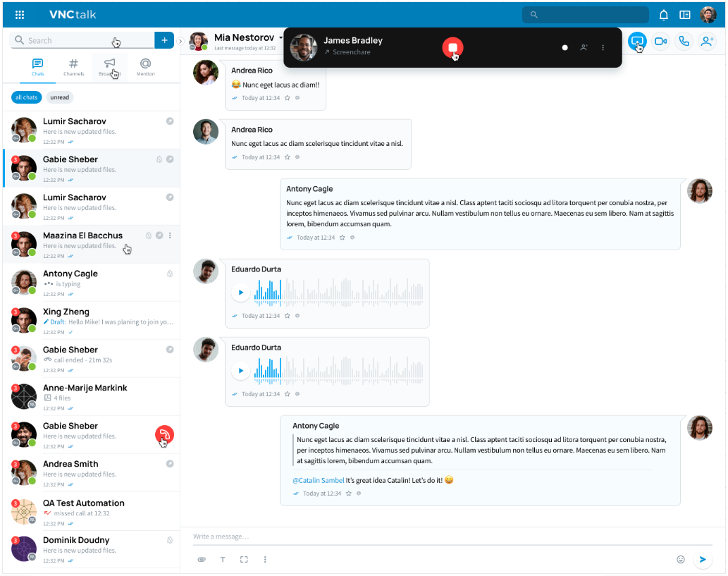Click the red end call button on Gabie Sheber
The height and width of the screenshot is (576, 728).
(x=164, y=435)
